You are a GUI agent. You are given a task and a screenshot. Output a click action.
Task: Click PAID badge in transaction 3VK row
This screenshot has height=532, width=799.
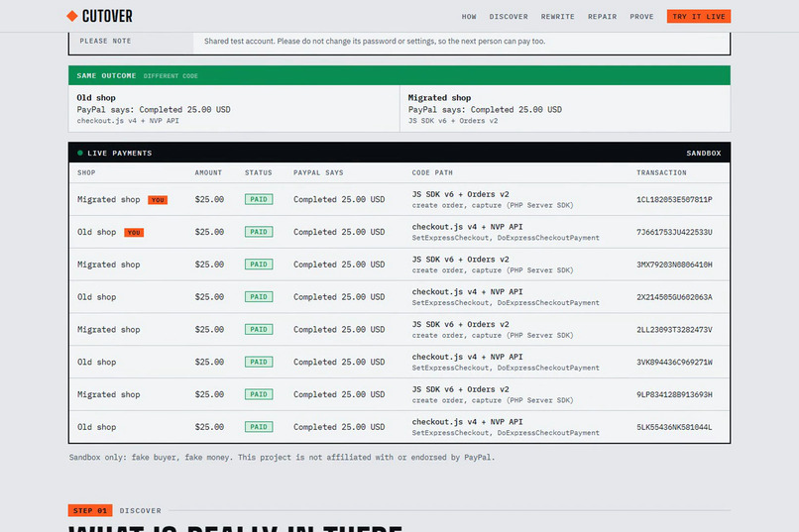point(259,363)
